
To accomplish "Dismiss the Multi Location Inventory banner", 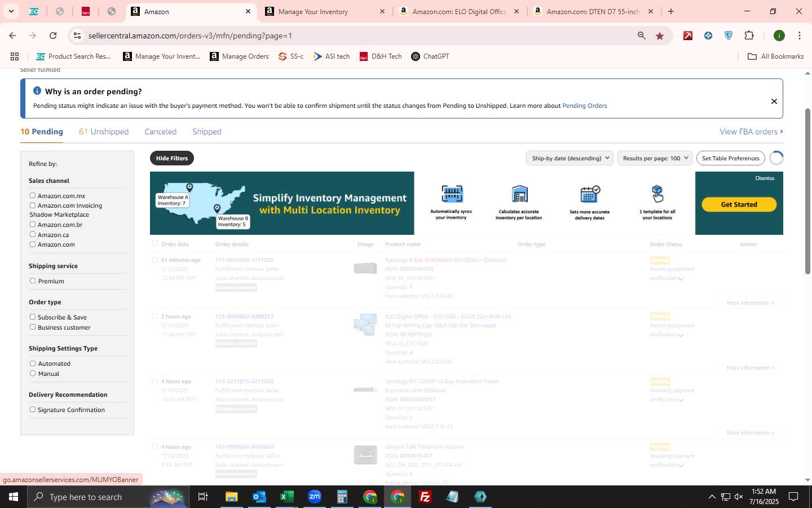I will click(765, 178).
